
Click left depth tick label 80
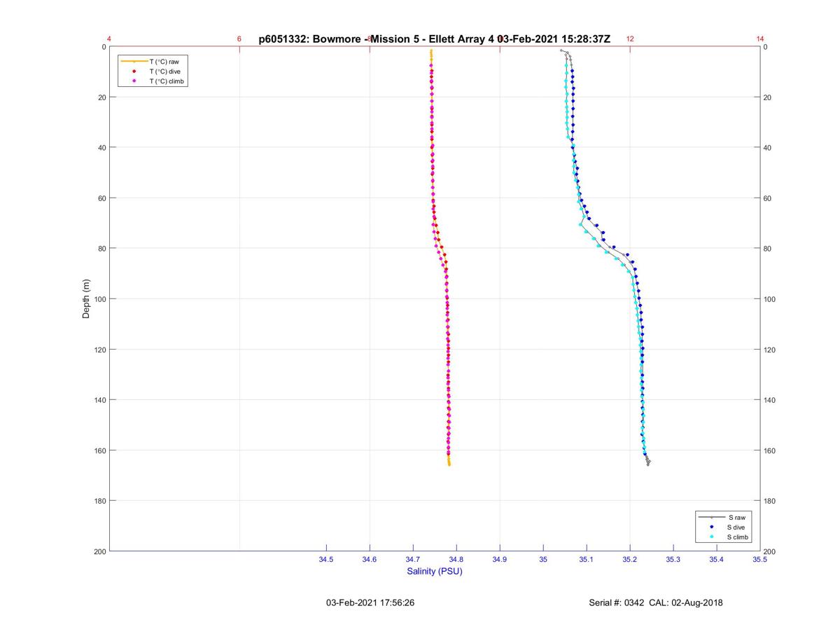coord(101,249)
